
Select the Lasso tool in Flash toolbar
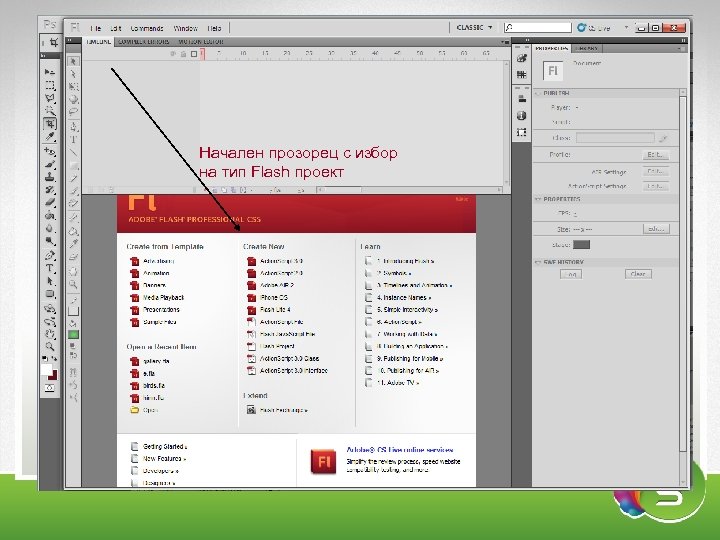coord(73,112)
